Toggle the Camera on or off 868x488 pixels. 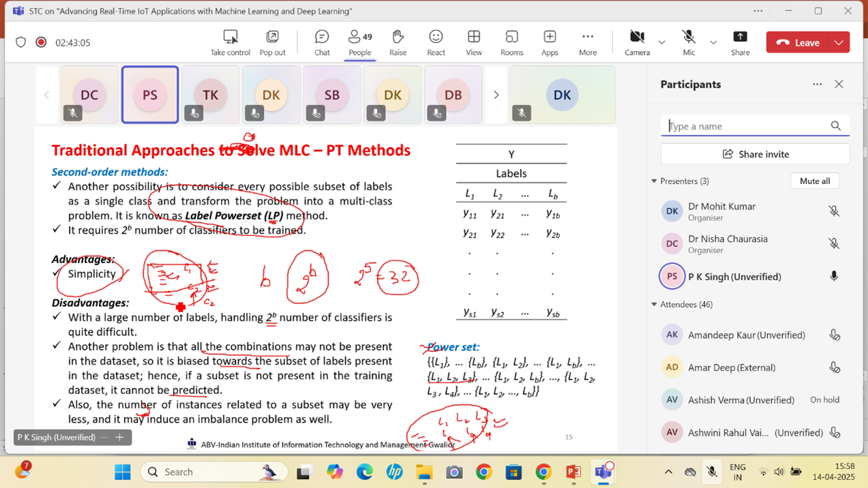637,42
